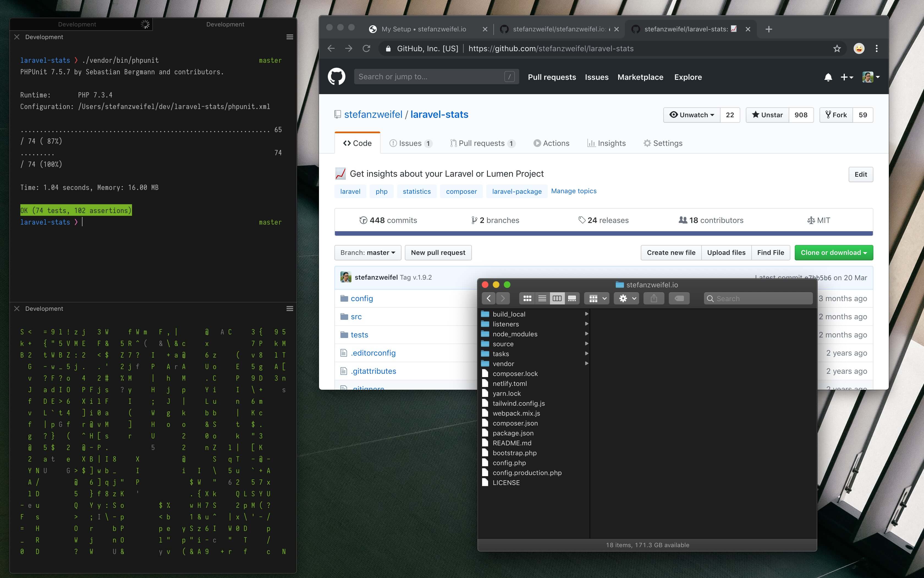Screen dimensions: 924x578
Task: View the 24 releases
Action: point(603,220)
